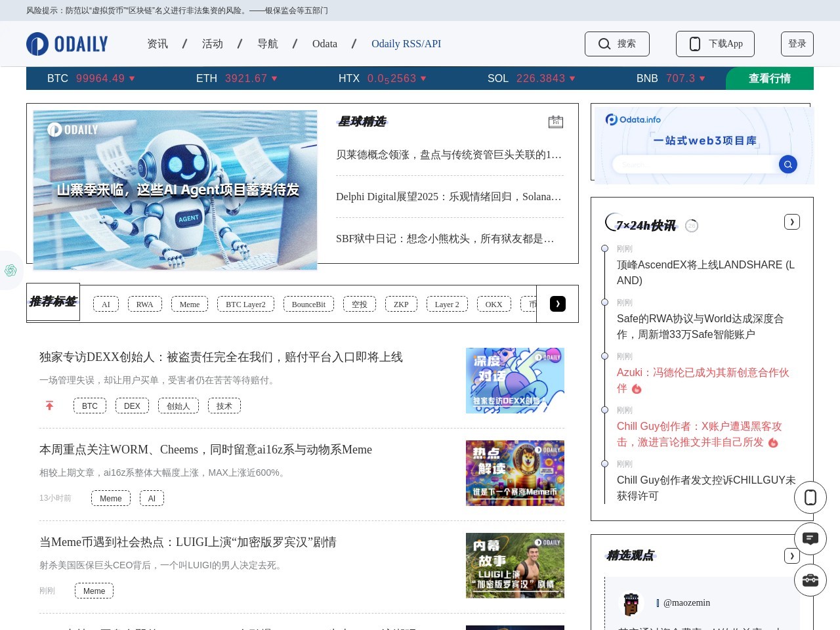Expand 精选观点 with arrow button

[792, 556]
